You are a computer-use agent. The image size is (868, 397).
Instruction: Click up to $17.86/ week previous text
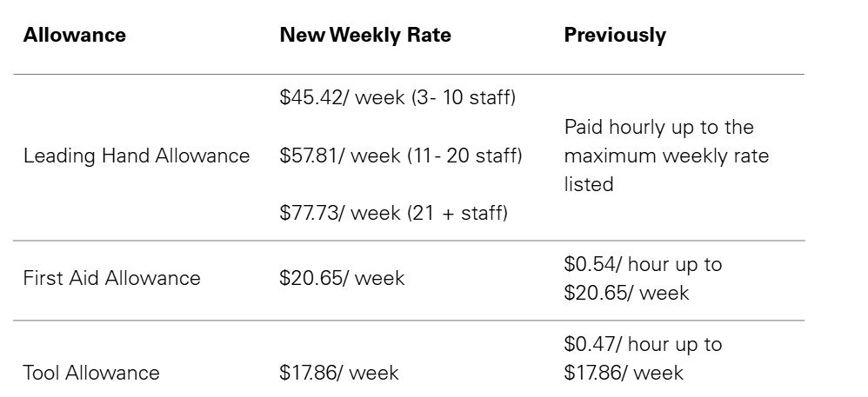click(643, 358)
